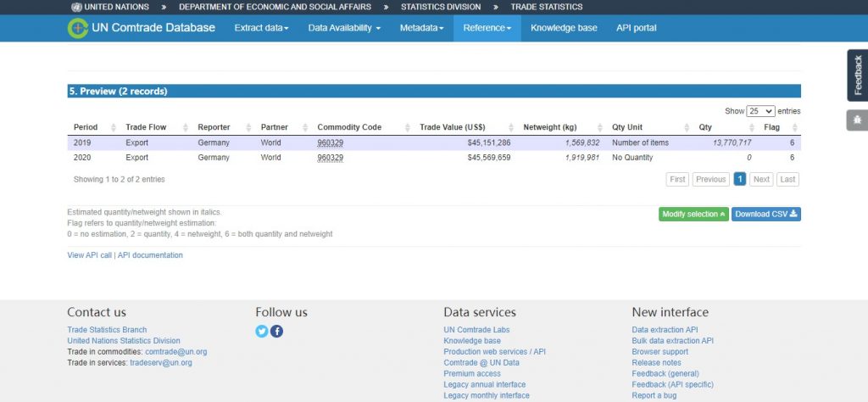This screenshot has width=868, height=402.
Task: Expand the Metadata menu
Action: coord(422,28)
